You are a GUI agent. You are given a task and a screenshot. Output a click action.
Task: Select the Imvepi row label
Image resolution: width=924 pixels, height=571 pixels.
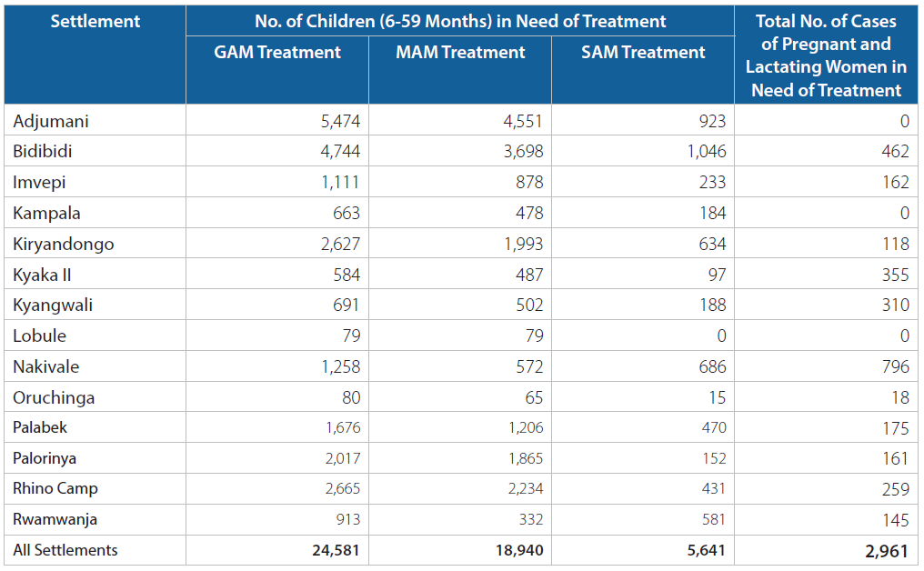click(x=39, y=183)
